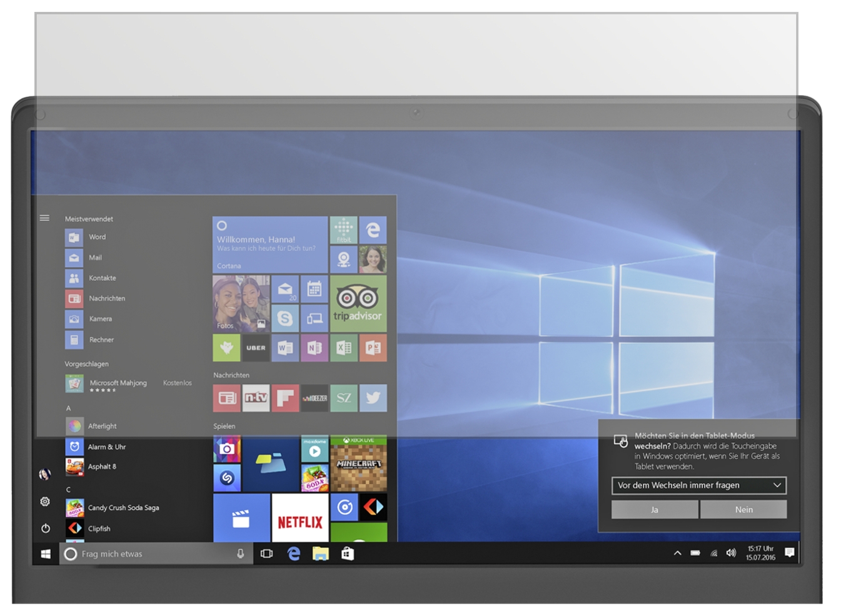Screen dimensions: 846x616
Task: Launch the Excel tile
Action: [x=344, y=348]
